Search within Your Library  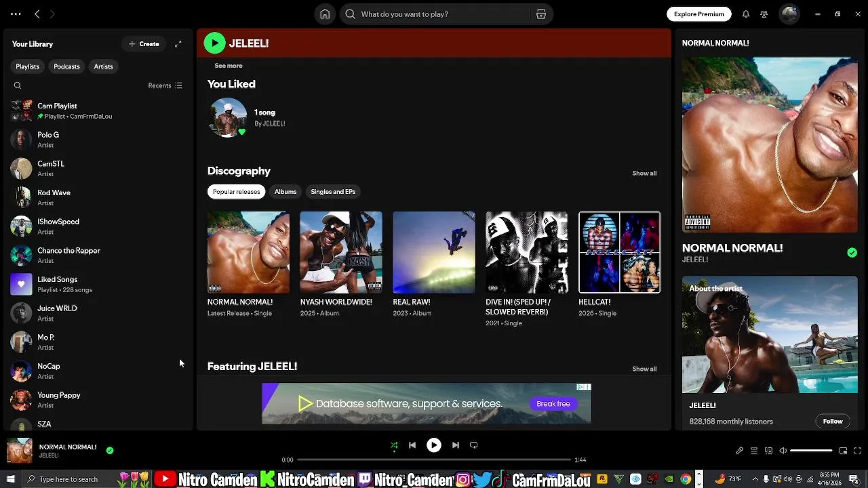[x=18, y=85]
